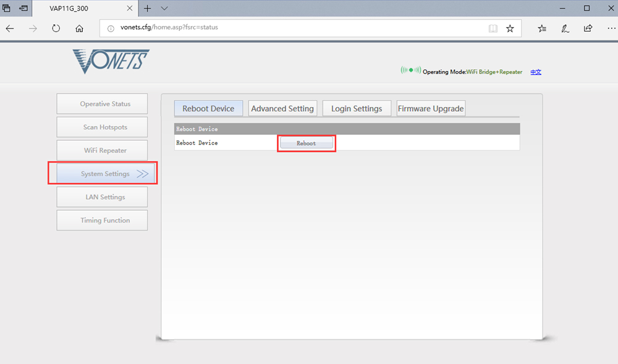Open the Firmware Upgrade tab
The width and height of the screenshot is (618, 364).
point(430,108)
